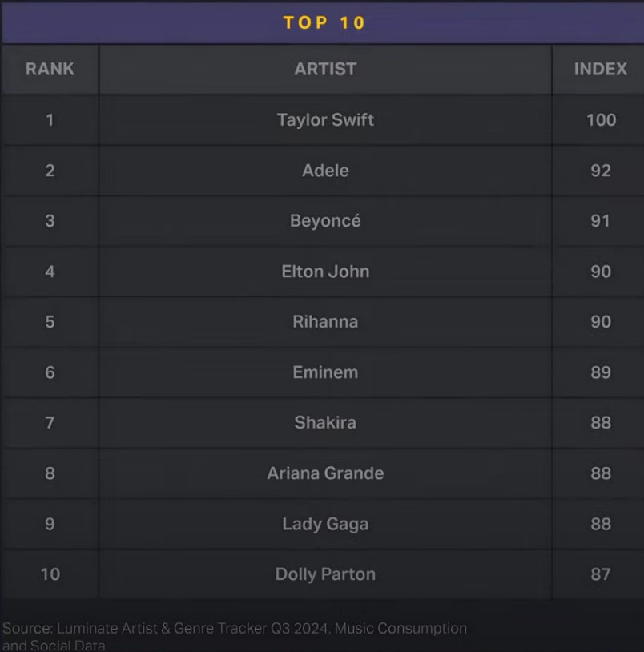Screen dimensions: 644x652
Task: Click the TOP 10 title banner
Action: point(324,22)
